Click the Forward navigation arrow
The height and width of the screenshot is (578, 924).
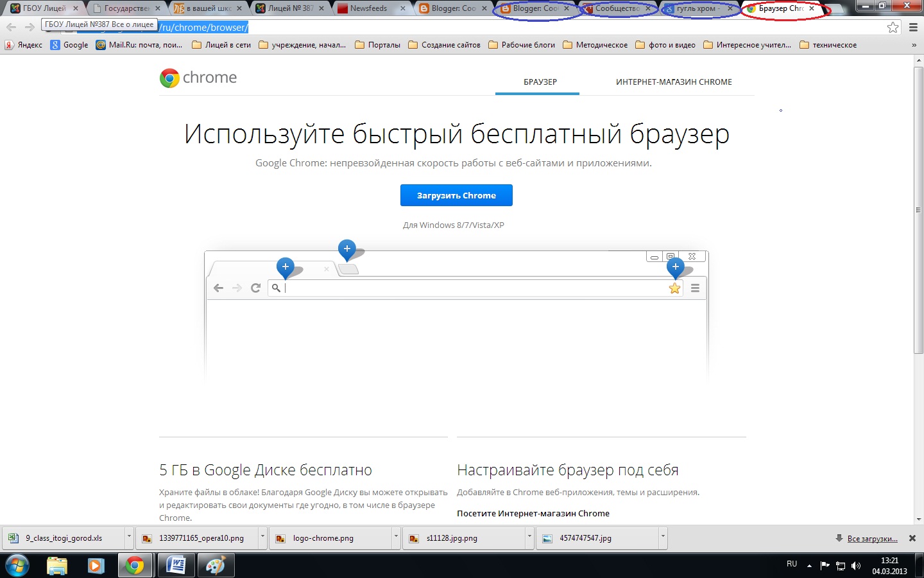click(30, 27)
